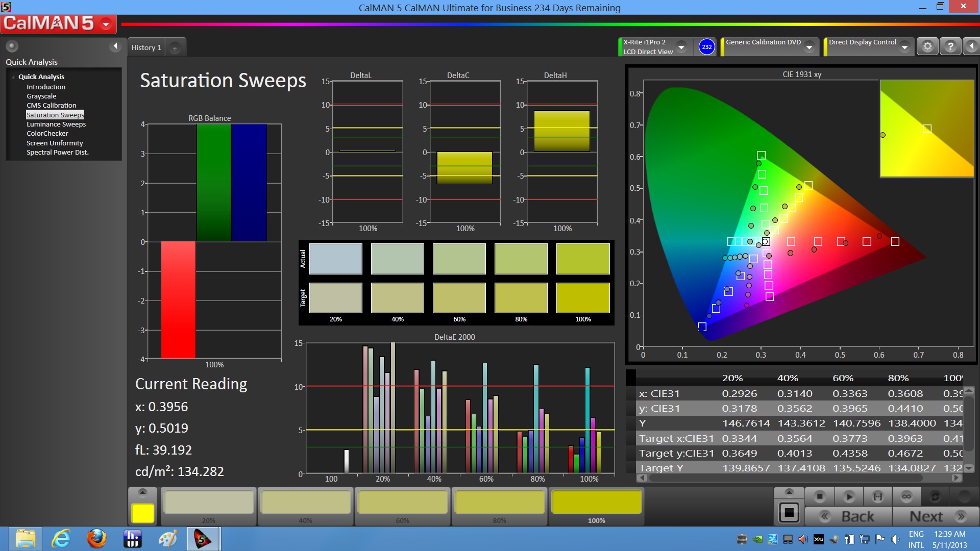Select the Saturation Sweeps workflow step
This screenshot has width=980, height=551.
click(x=55, y=115)
